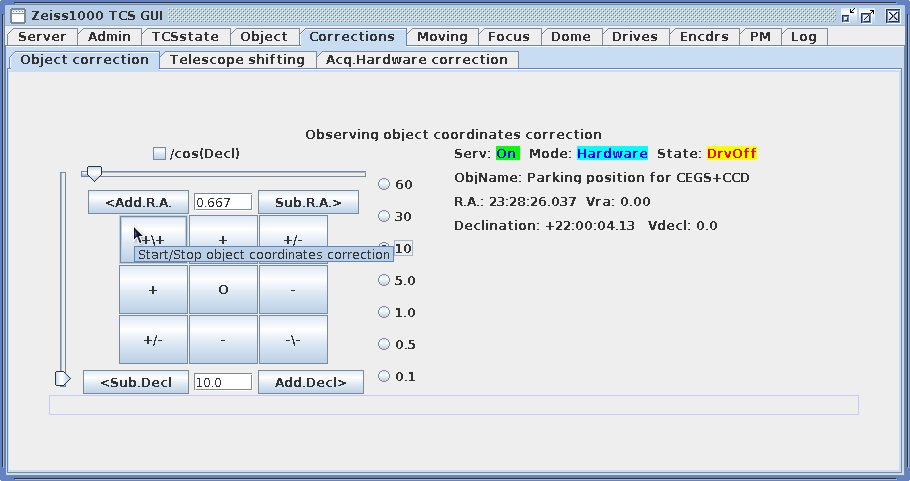910x481 pixels.
Task: Focus the R.A. value field showing 0.667
Action: (223, 202)
